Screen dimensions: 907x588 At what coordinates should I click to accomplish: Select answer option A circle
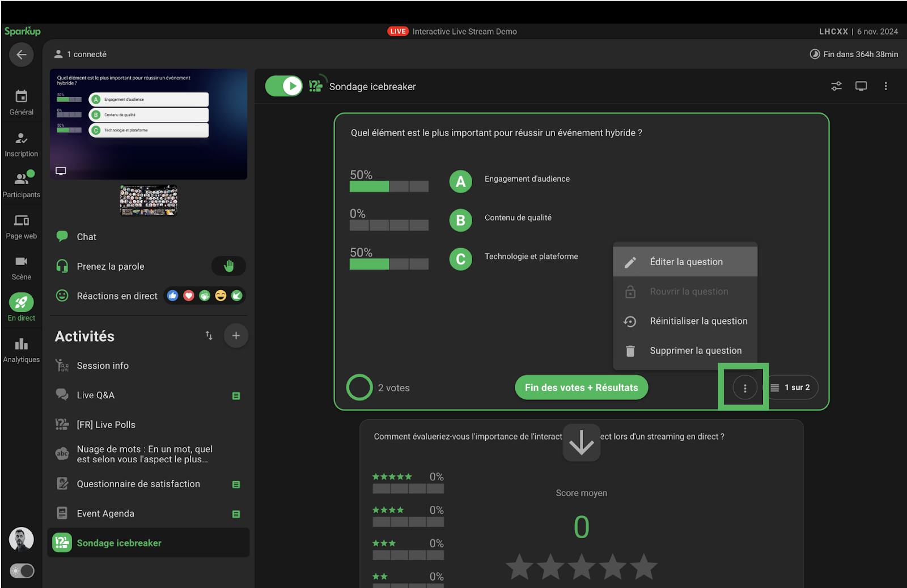(460, 182)
